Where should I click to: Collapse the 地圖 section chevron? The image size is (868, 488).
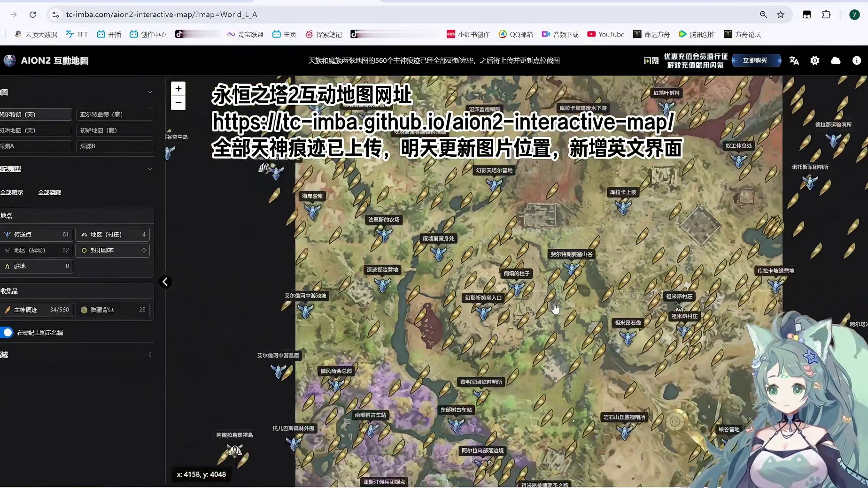[x=150, y=92]
